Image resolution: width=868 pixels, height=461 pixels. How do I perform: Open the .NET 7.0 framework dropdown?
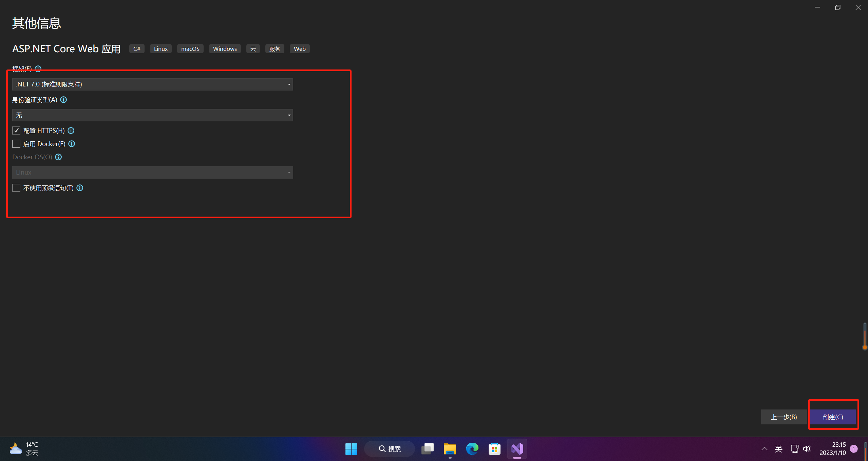[x=153, y=84]
